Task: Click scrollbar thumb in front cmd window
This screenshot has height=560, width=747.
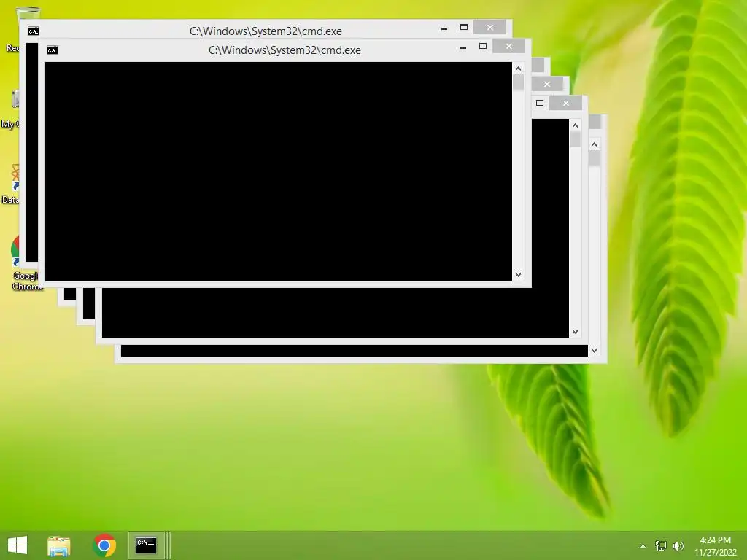Action: coord(519,82)
